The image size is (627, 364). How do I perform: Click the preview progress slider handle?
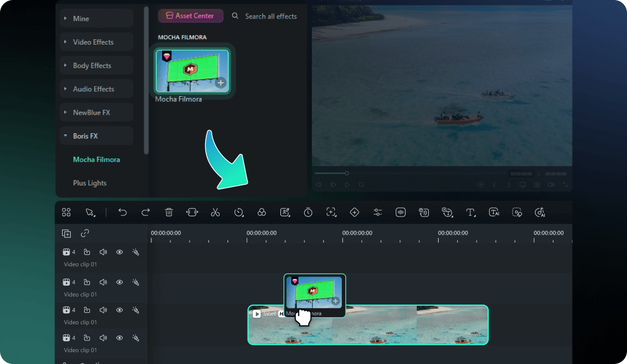coord(347,174)
